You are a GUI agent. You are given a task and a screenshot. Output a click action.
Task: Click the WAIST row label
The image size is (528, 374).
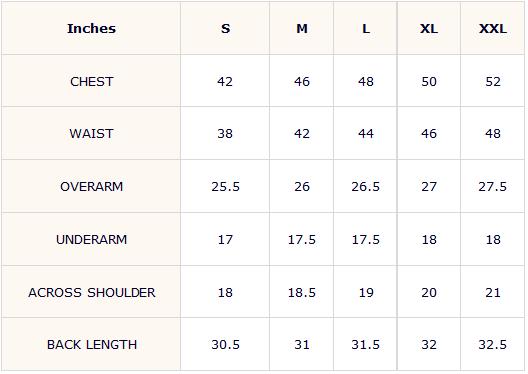coord(91,134)
